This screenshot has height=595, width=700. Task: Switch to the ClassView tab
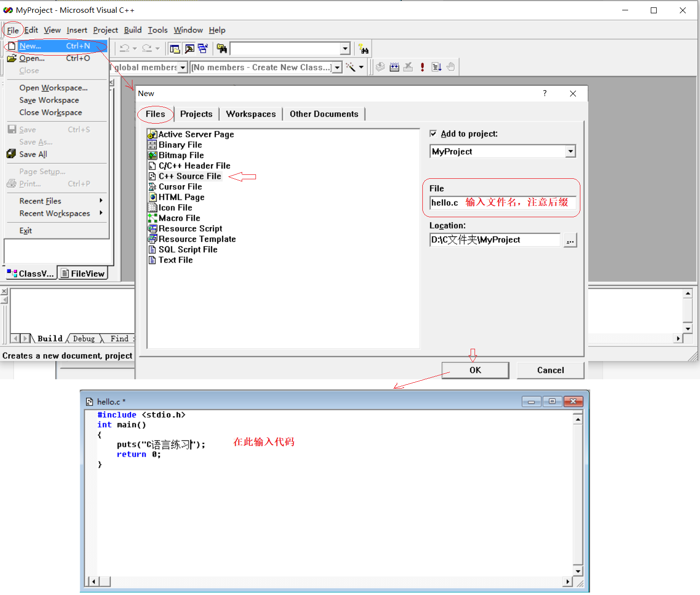coord(31,273)
